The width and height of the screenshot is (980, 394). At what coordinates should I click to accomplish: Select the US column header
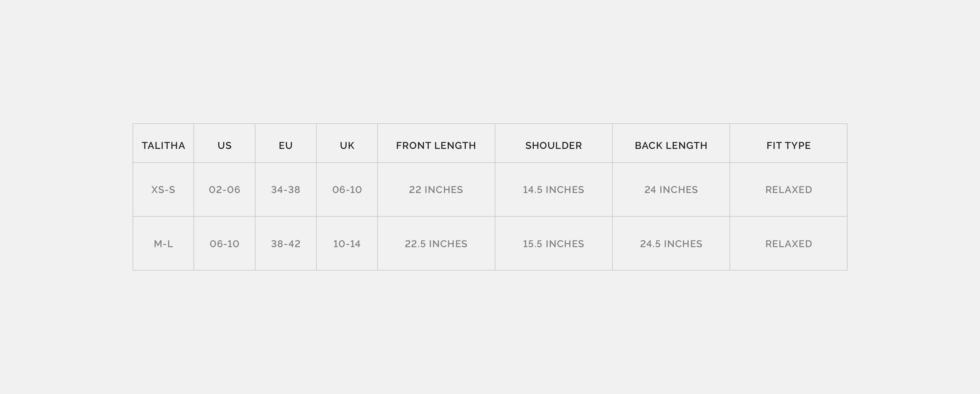point(224,145)
